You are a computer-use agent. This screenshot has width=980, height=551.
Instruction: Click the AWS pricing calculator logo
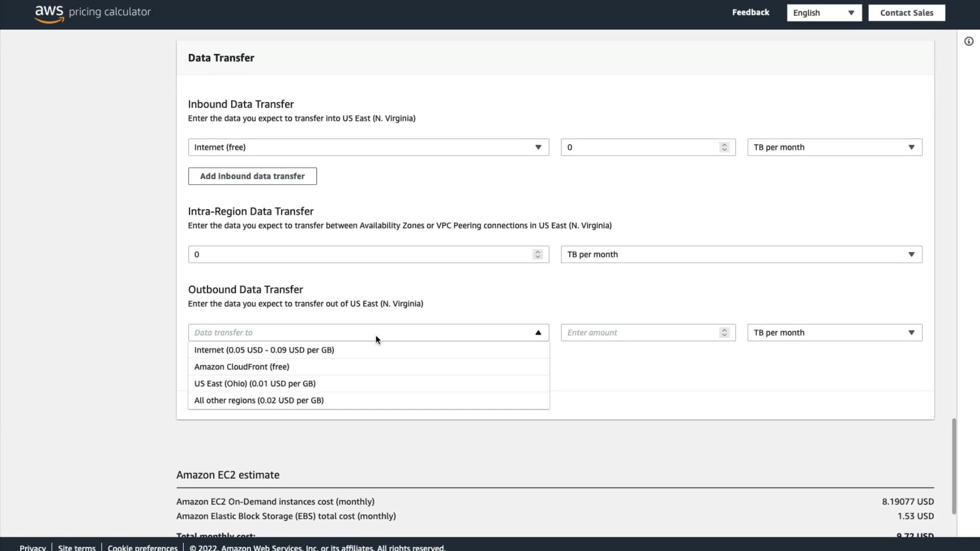pos(92,13)
